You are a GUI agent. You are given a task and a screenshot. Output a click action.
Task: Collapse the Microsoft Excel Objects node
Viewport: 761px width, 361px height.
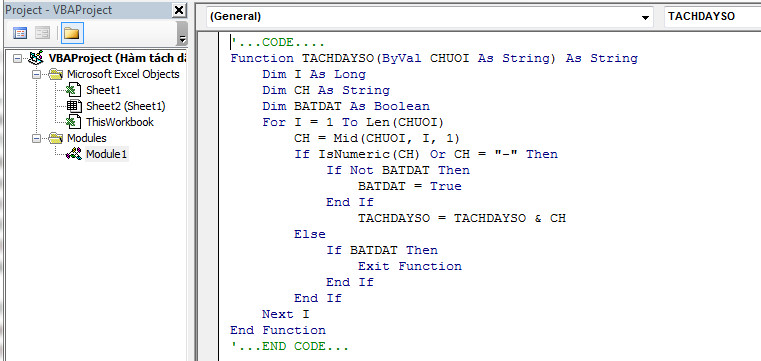tap(36, 75)
